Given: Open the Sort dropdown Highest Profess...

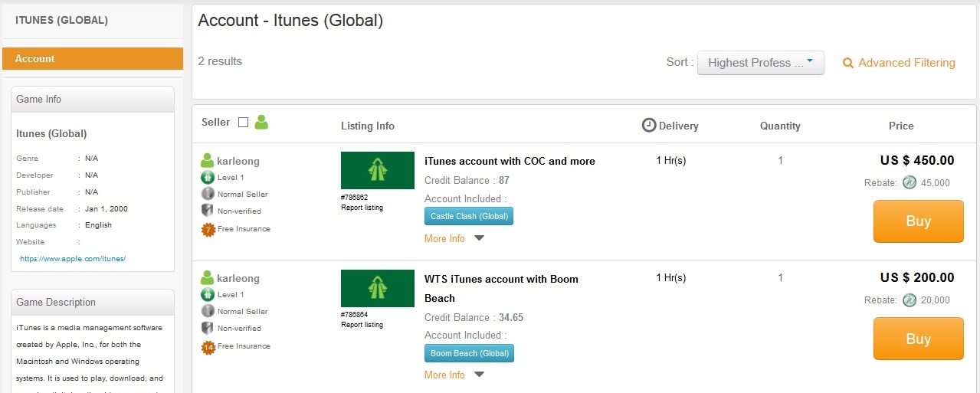Looking at the screenshot, I should coord(760,63).
